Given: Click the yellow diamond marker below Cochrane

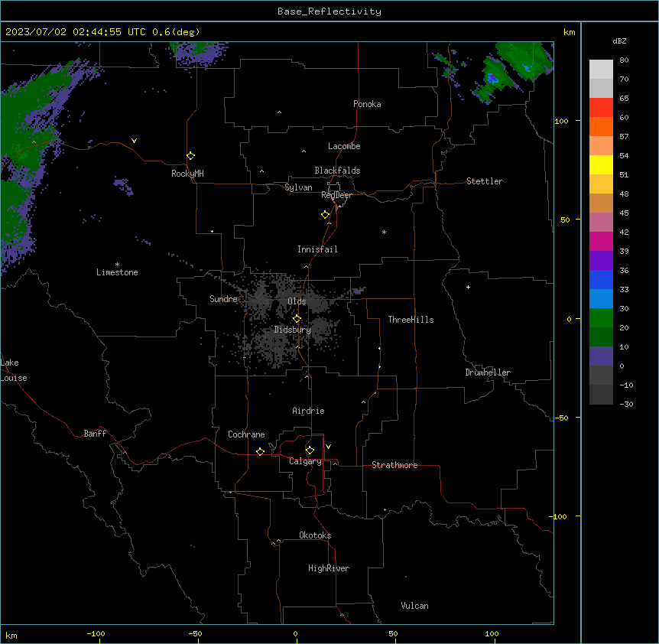Looking at the screenshot, I should [260, 451].
